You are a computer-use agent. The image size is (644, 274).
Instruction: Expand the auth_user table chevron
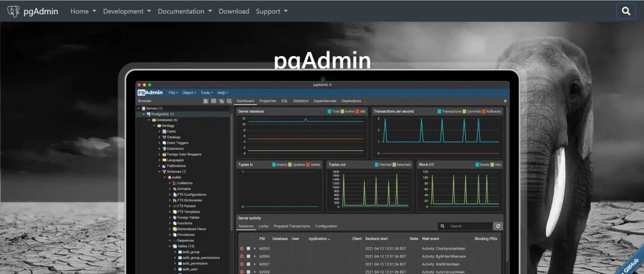(x=175, y=269)
